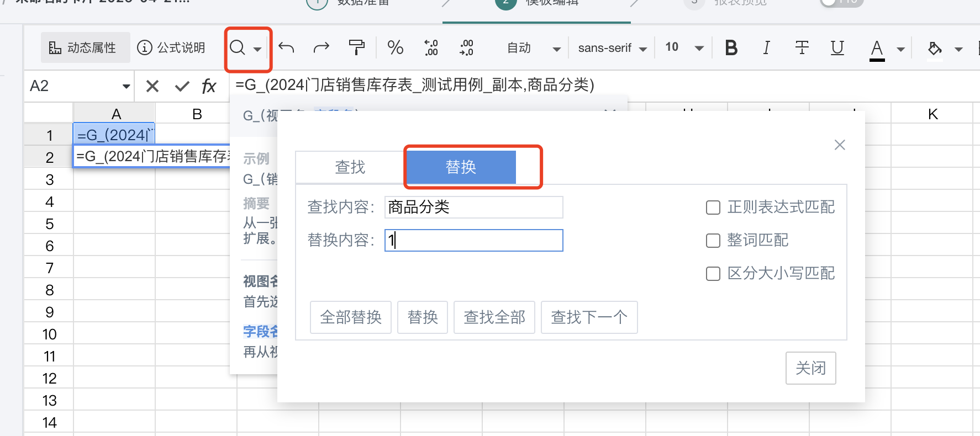Click the formula bar text

click(415, 85)
